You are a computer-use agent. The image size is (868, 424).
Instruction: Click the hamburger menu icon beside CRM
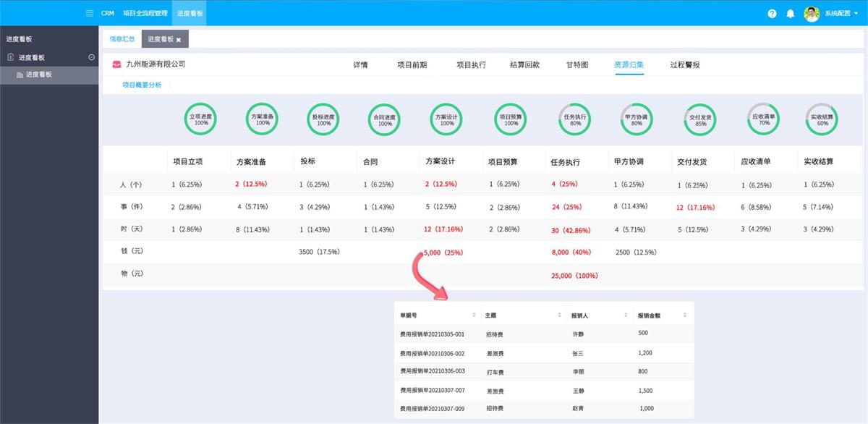[89, 13]
